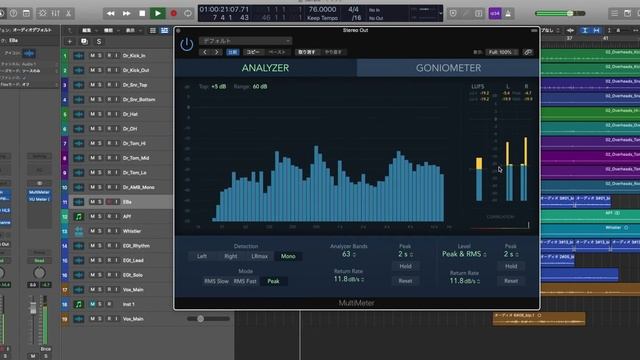Solo the Dr_Kick_Out track

100,70
